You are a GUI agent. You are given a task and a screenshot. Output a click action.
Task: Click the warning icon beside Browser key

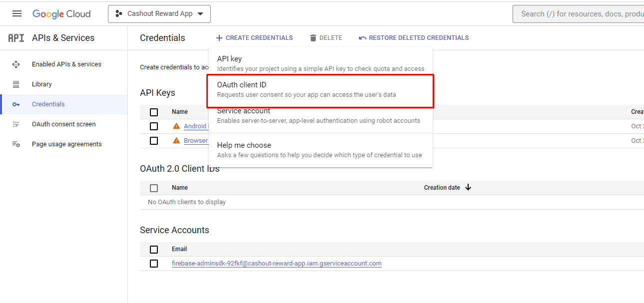click(176, 141)
